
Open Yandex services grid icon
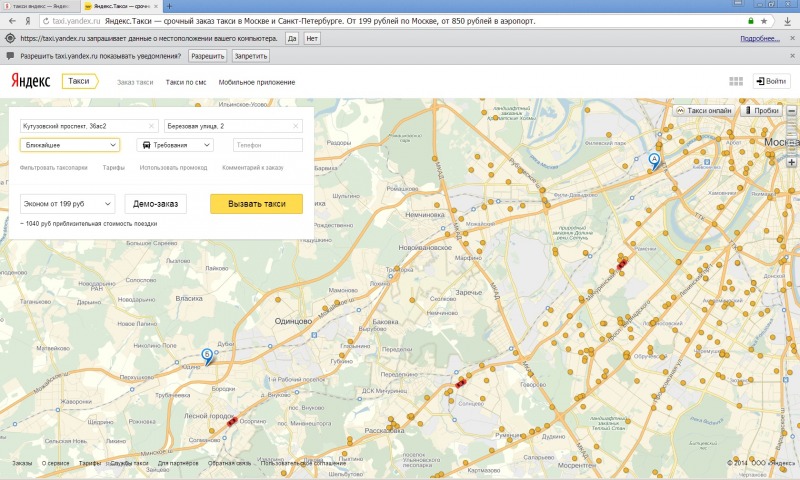tap(736, 81)
